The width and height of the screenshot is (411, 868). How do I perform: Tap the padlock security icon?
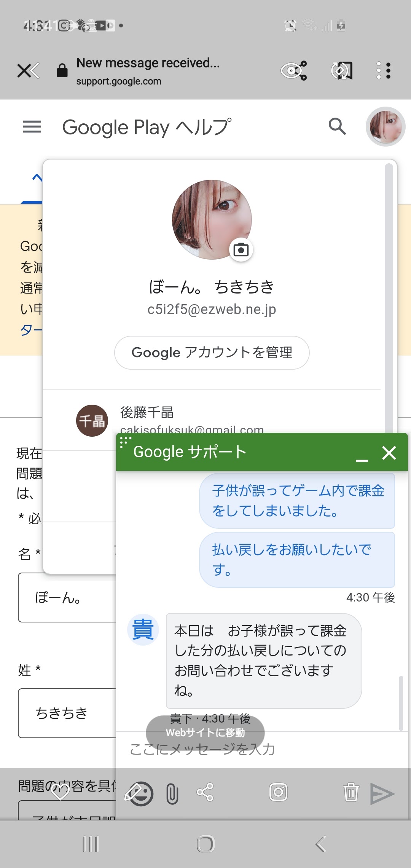(62, 70)
